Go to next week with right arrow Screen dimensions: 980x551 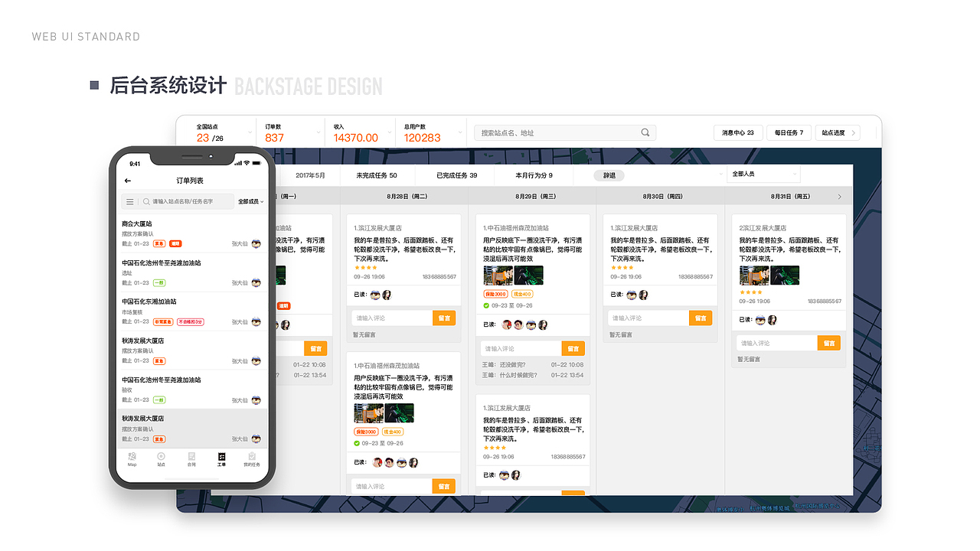pos(839,197)
